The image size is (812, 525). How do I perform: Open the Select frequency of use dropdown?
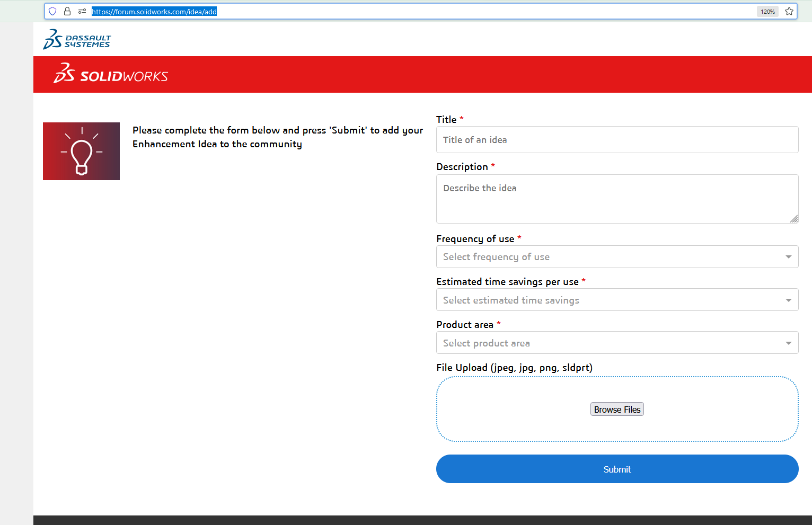(x=617, y=257)
